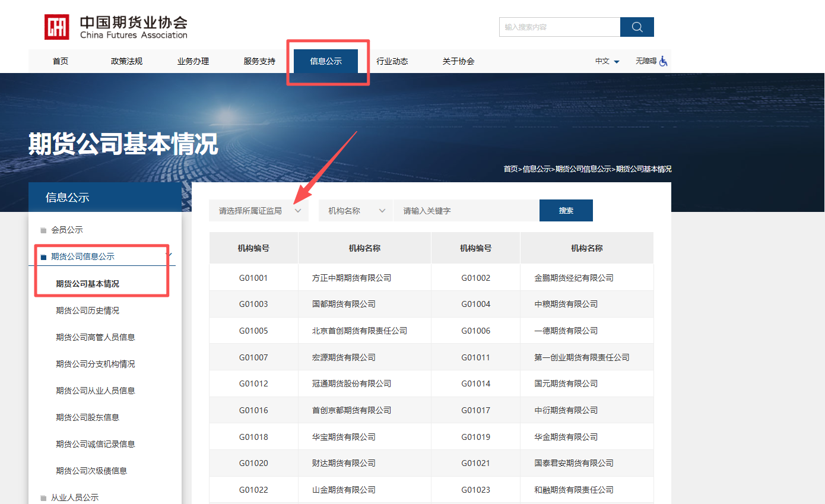Open the 关于协会 menu
Screen dimensions: 825x504
point(458,61)
